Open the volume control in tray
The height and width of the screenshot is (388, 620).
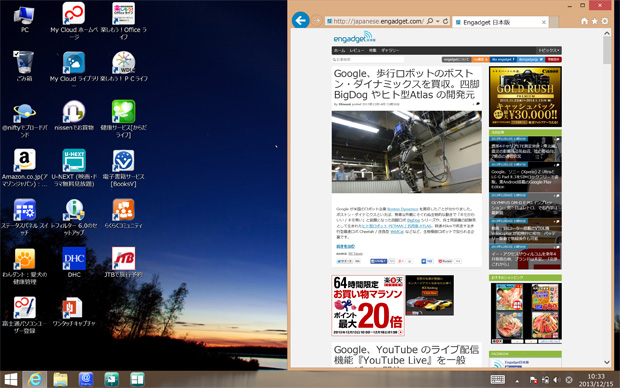coord(557,380)
